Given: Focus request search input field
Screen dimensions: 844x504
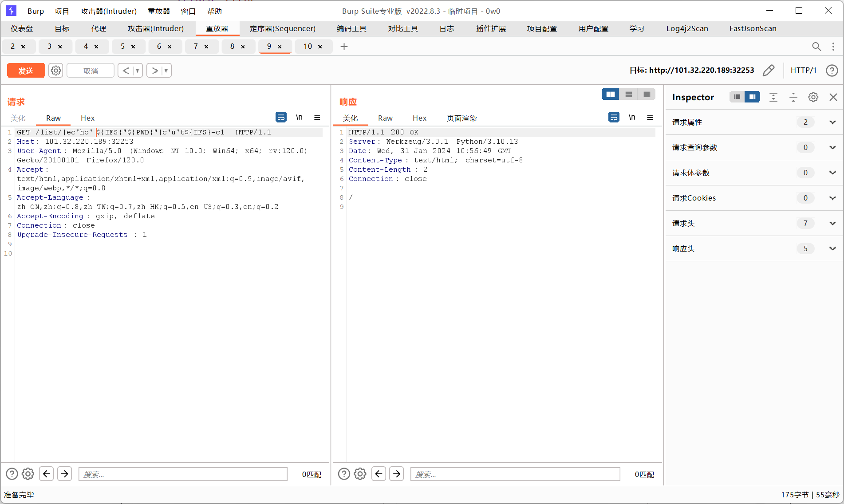Looking at the screenshot, I should (x=183, y=474).
